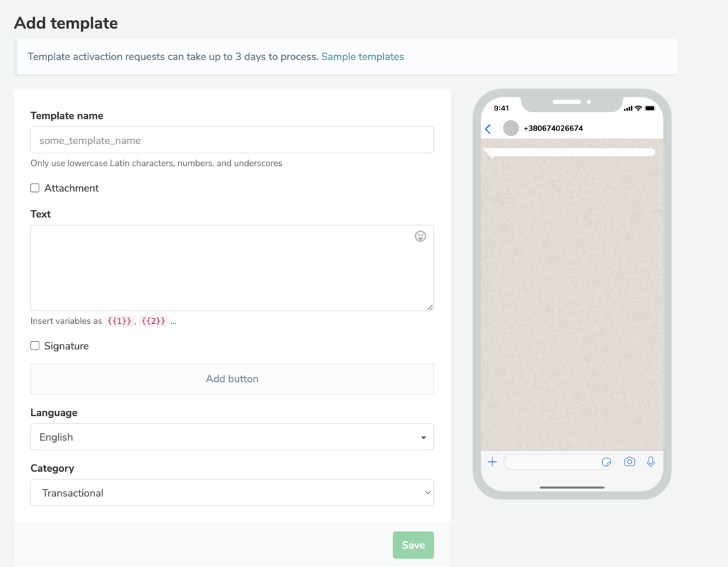728x567 pixels.
Task: Click the Save button
Action: (x=413, y=545)
